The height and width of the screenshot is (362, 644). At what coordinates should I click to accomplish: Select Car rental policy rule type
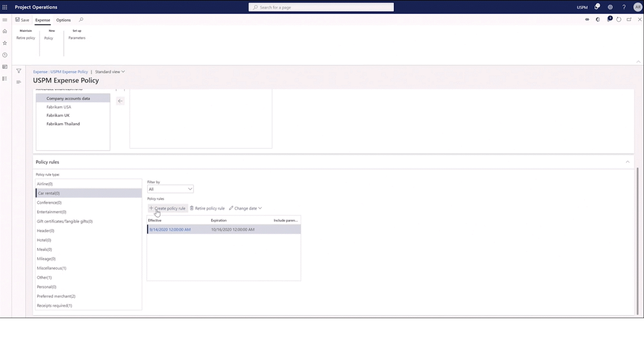[48, 193]
